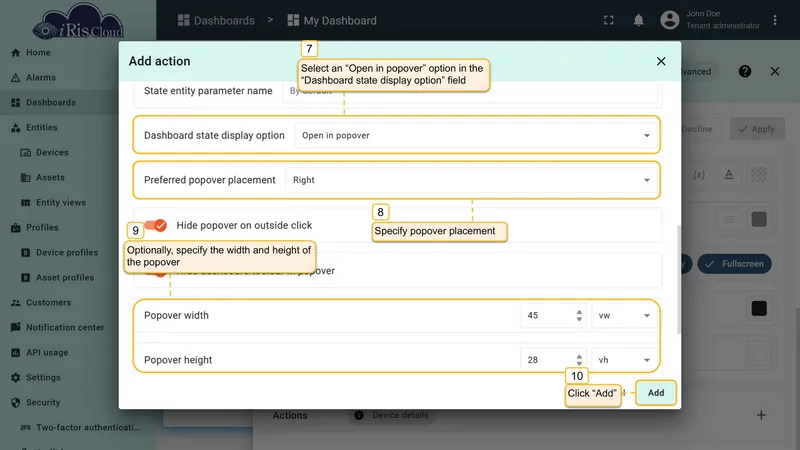
Task: Click the Dashboards grid icon in sidebar
Action: click(x=15, y=103)
